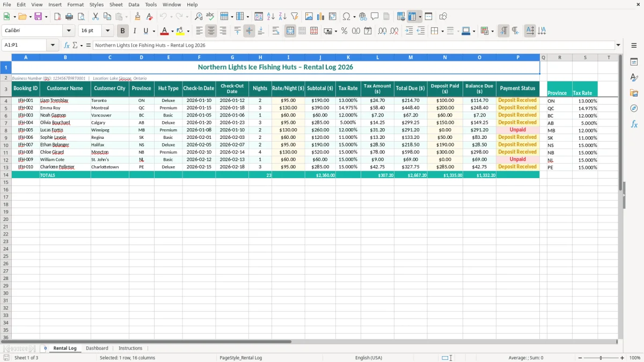The height and width of the screenshot is (362, 644).
Task: Open the Data menu
Action: 134,4
